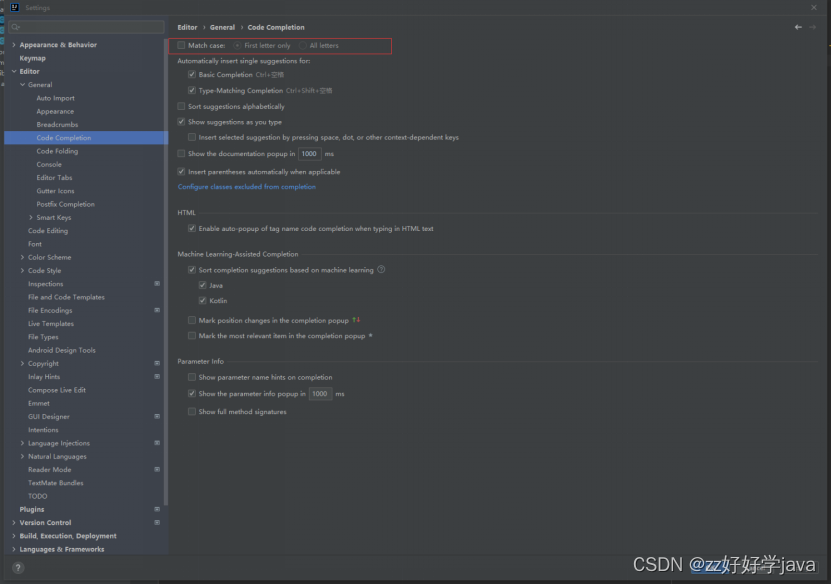
Task: Open the Editor breadcrumb at the top
Action: tap(189, 27)
